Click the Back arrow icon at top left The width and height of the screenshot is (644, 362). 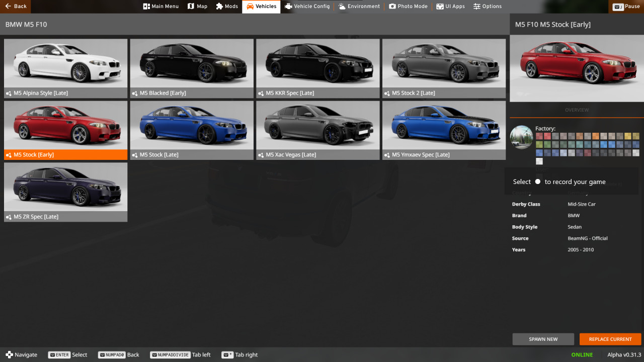click(8, 6)
